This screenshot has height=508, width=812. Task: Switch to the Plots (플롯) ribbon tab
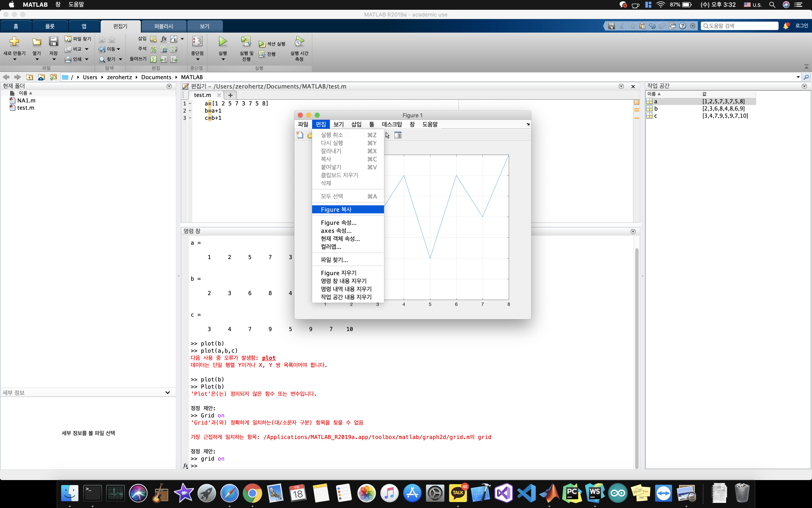click(50, 26)
